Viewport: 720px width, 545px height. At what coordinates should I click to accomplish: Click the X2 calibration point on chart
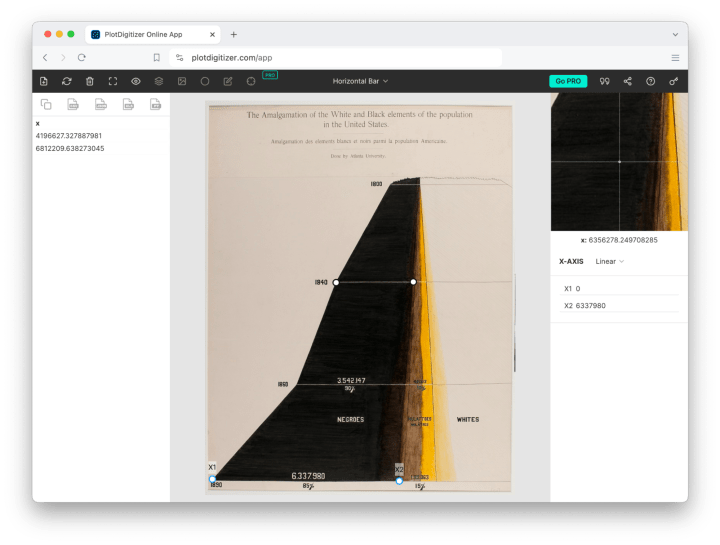click(x=399, y=481)
